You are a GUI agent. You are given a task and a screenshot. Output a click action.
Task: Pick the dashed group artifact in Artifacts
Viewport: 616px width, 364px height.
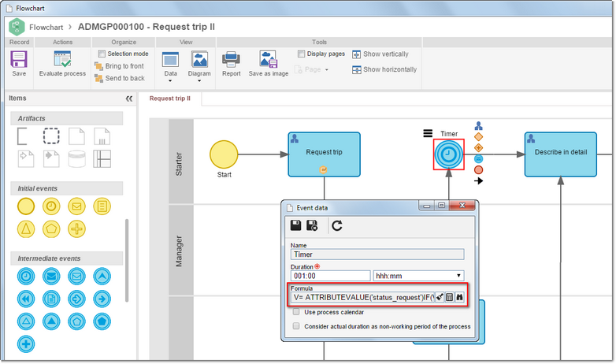point(51,136)
